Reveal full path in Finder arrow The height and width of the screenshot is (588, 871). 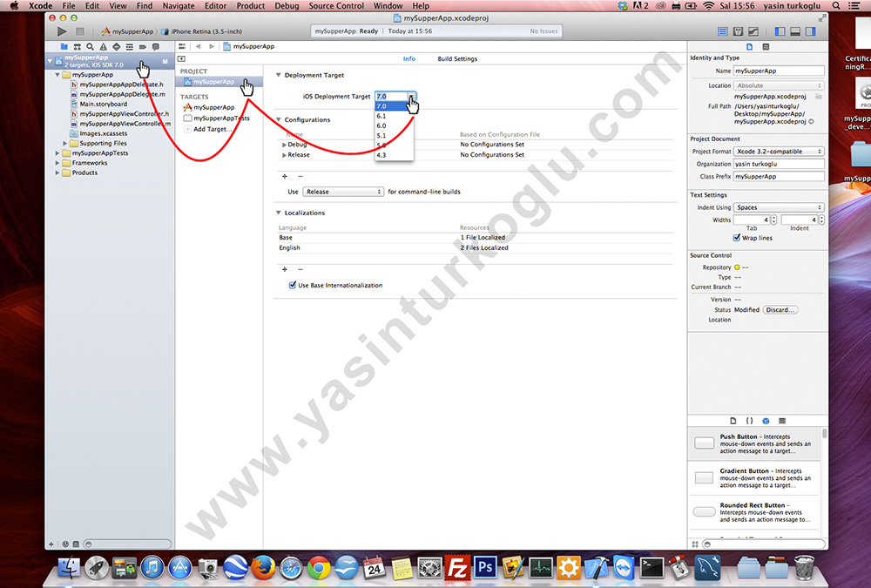tap(811, 122)
